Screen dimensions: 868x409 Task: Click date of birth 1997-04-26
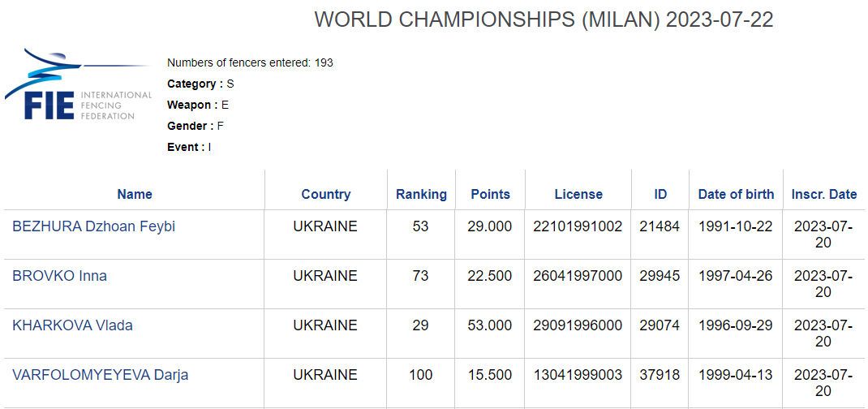click(736, 276)
